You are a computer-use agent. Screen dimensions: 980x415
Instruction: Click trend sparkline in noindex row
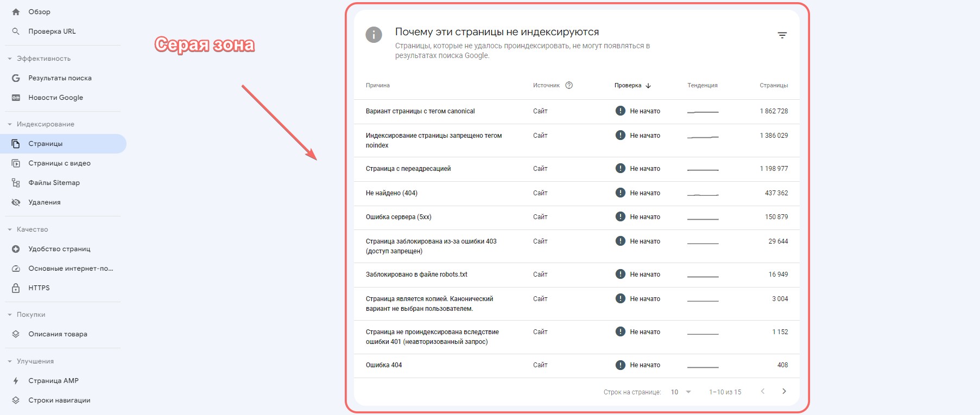point(703,137)
